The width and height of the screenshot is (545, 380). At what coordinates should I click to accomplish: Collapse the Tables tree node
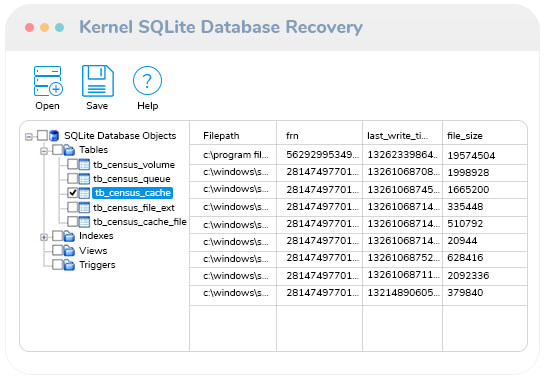coord(44,151)
